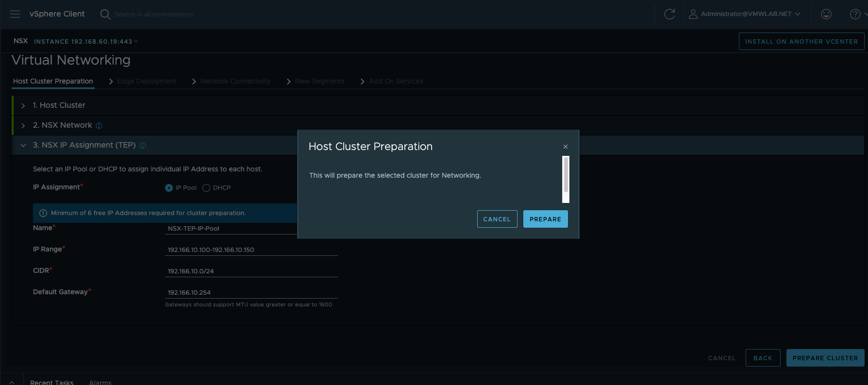Image resolution: width=868 pixels, height=385 pixels.
Task: Click CANCEL in the Host Cluster Preparation dialog
Action: [x=497, y=219]
